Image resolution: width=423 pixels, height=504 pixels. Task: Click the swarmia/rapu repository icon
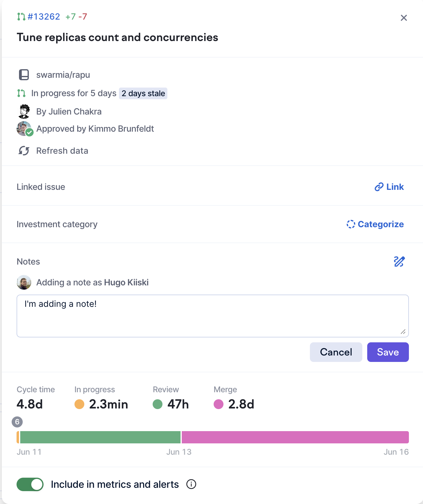[x=24, y=75]
